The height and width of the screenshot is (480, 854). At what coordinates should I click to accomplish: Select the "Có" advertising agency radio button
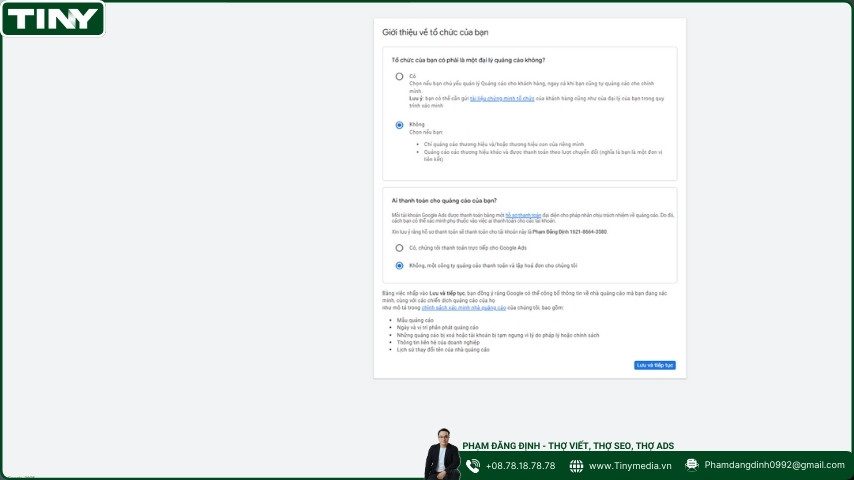pyautogui.click(x=399, y=76)
